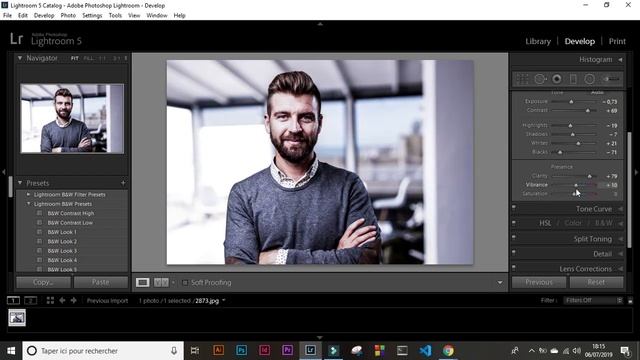Open Visual Studio Code from taskbar
Image resolution: width=640 pixels, height=360 pixels.
pyautogui.click(x=425, y=350)
